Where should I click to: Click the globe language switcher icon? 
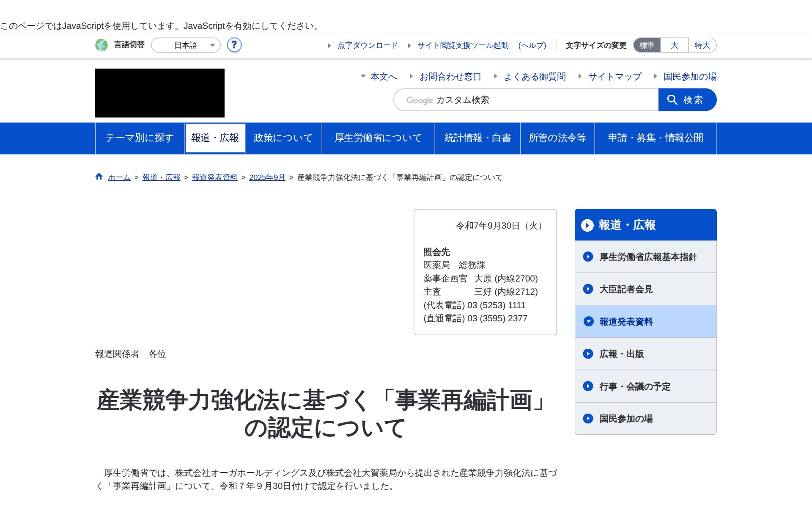102,45
